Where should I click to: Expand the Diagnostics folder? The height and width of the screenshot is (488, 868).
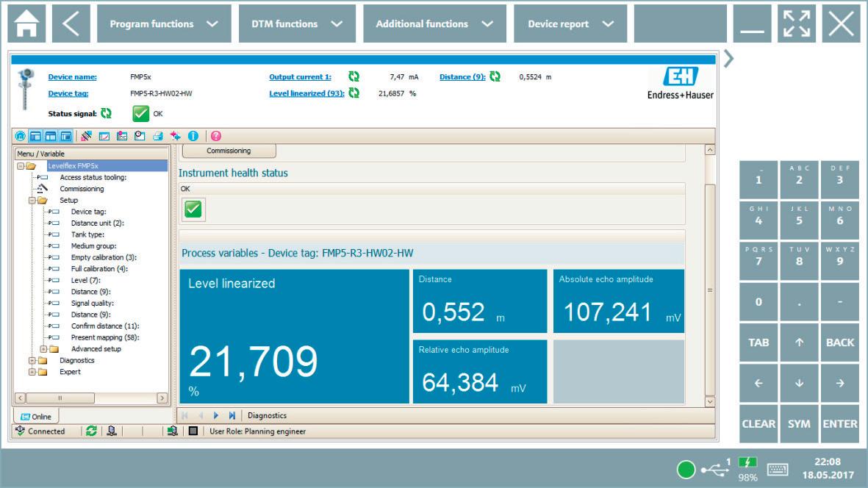(32, 361)
